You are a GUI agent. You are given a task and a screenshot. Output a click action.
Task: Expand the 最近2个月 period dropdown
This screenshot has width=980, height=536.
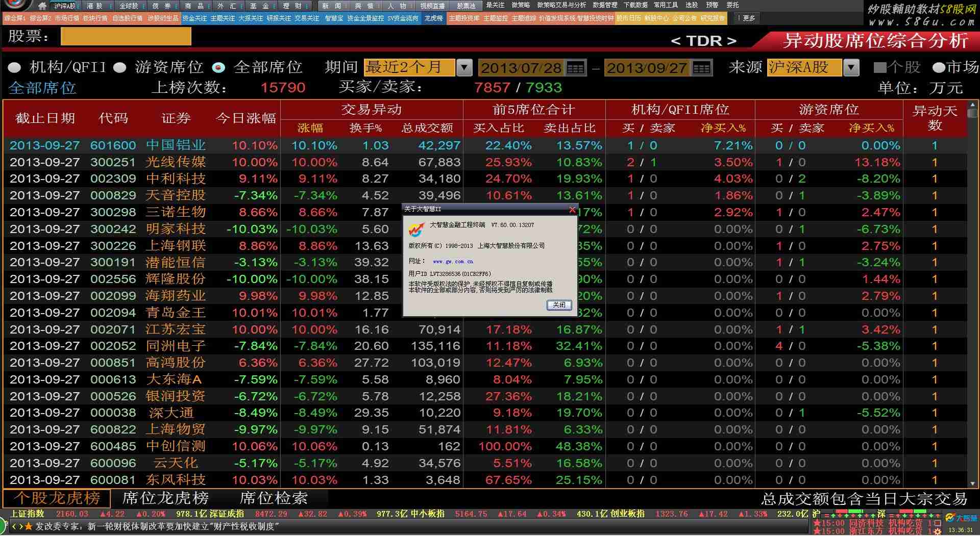(x=464, y=68)
